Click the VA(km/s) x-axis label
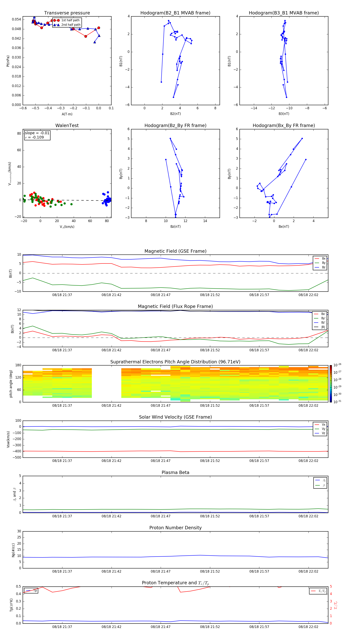This screenshot has width=351, height=644. (x=67, y=227)
